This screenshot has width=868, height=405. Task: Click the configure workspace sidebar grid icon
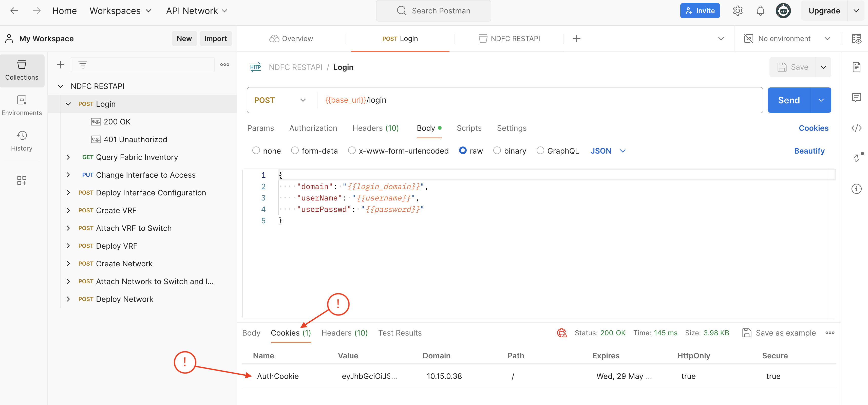pos(22,180)
